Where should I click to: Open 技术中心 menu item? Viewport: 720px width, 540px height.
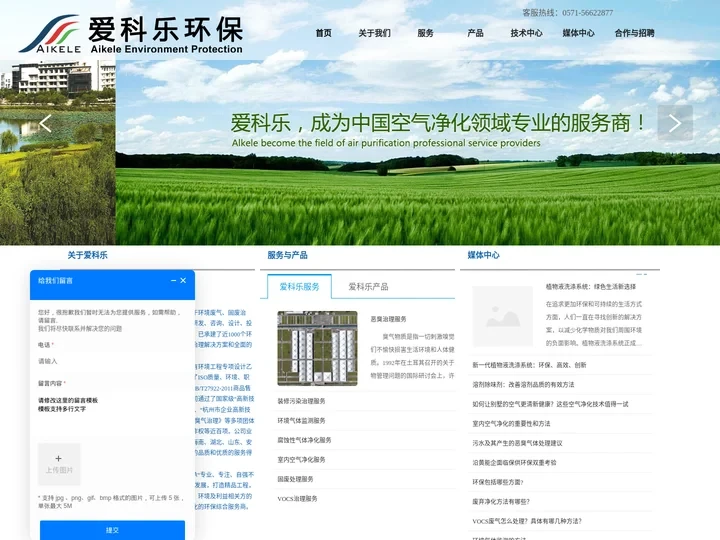click(x=526, y=33)
